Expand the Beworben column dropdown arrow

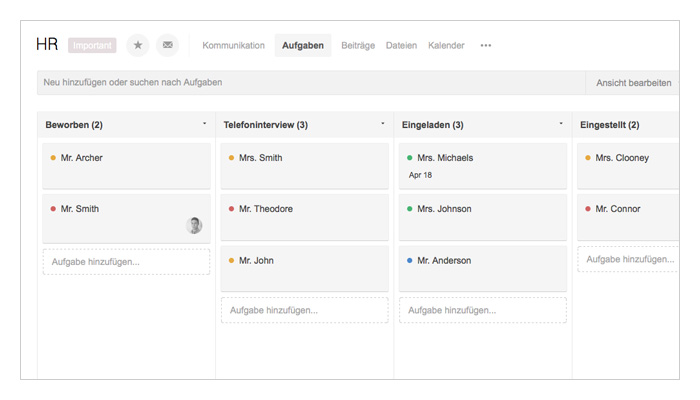click(204, 124)
